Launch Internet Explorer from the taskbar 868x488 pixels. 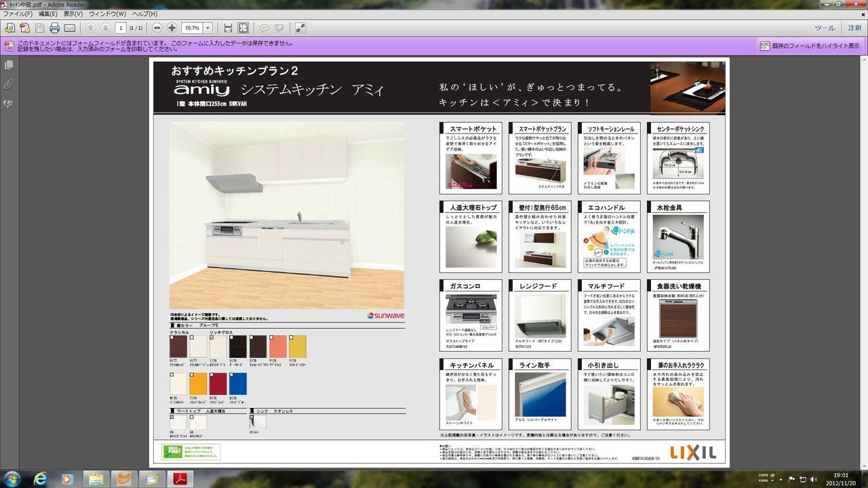tap(41, 479)
